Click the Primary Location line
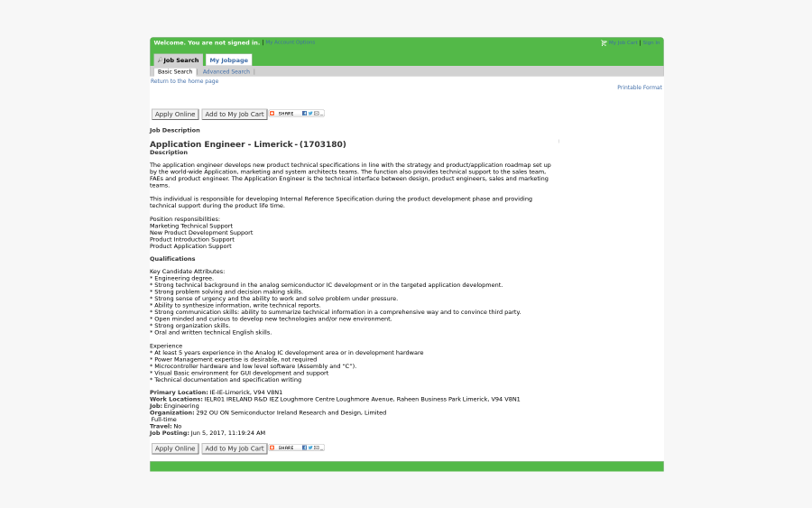Screen dimensions: 812x508 point(216,392)
